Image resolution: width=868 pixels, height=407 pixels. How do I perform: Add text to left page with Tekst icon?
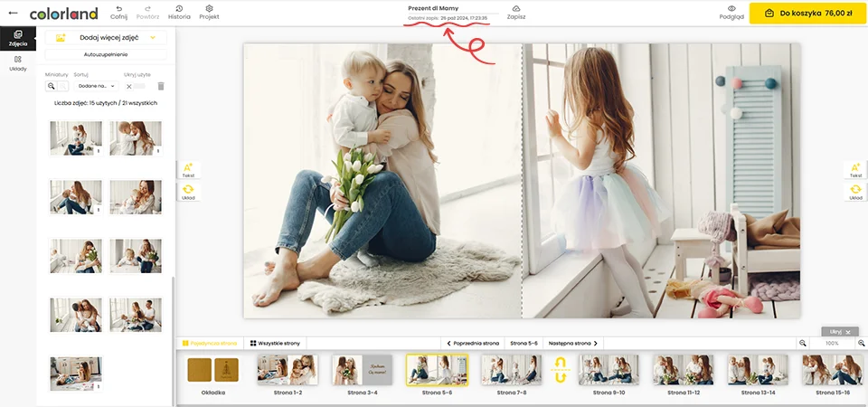tap(188, 170)
